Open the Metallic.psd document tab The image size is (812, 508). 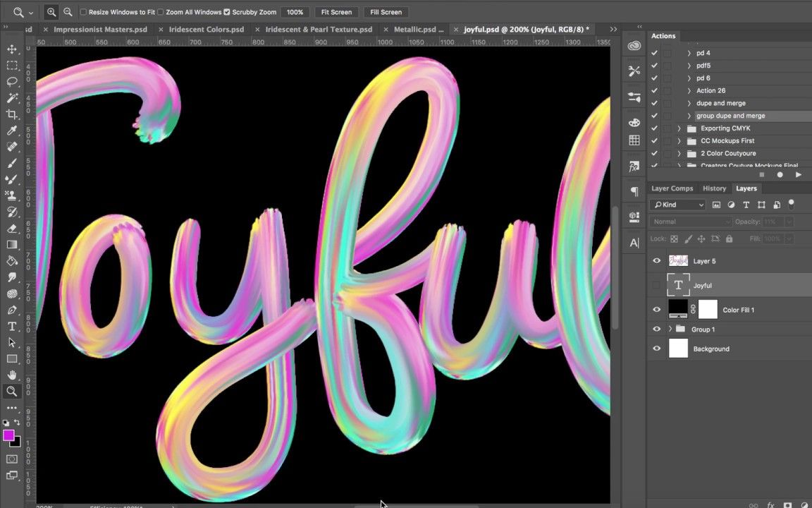point(419,29)
